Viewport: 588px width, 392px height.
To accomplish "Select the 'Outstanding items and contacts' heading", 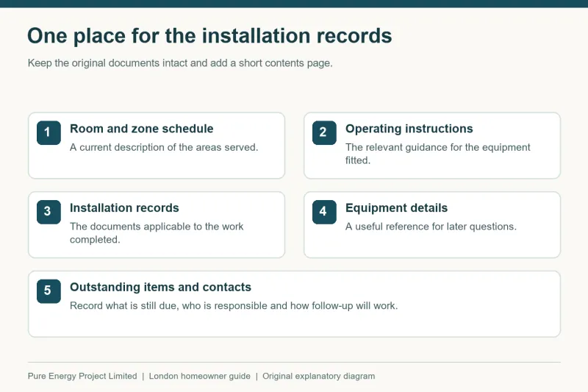I will (160, 287).
